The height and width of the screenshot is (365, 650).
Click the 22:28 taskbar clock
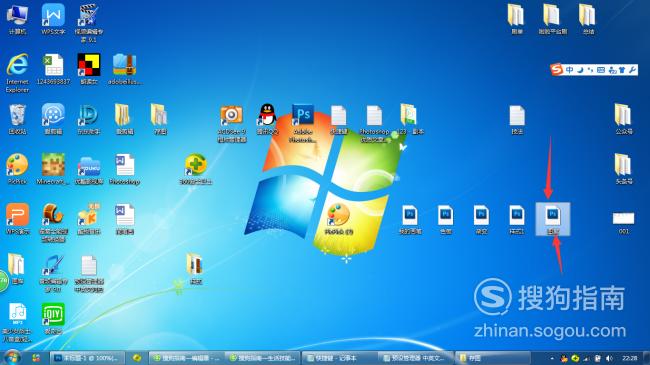tap(629, 358)
